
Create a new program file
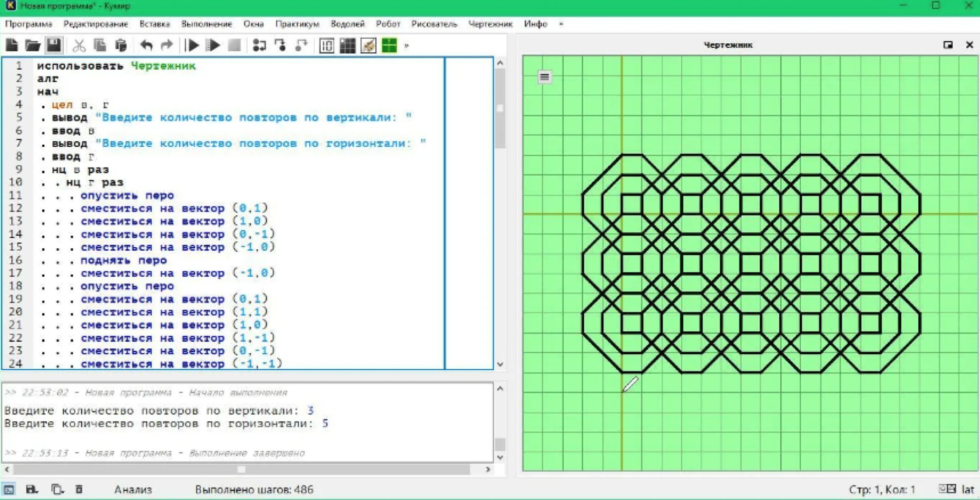click(12, 46)
